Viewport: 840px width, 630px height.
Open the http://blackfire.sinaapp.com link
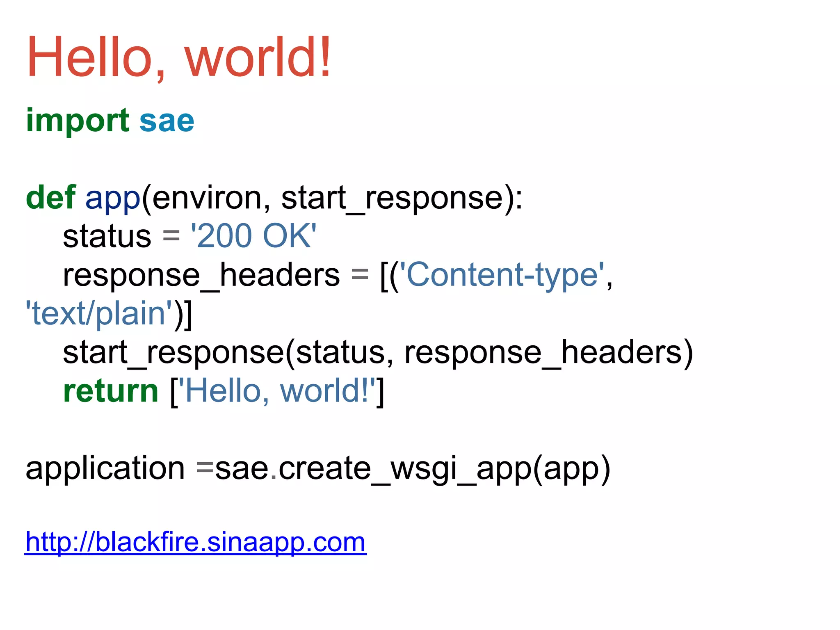coord(195,542)
